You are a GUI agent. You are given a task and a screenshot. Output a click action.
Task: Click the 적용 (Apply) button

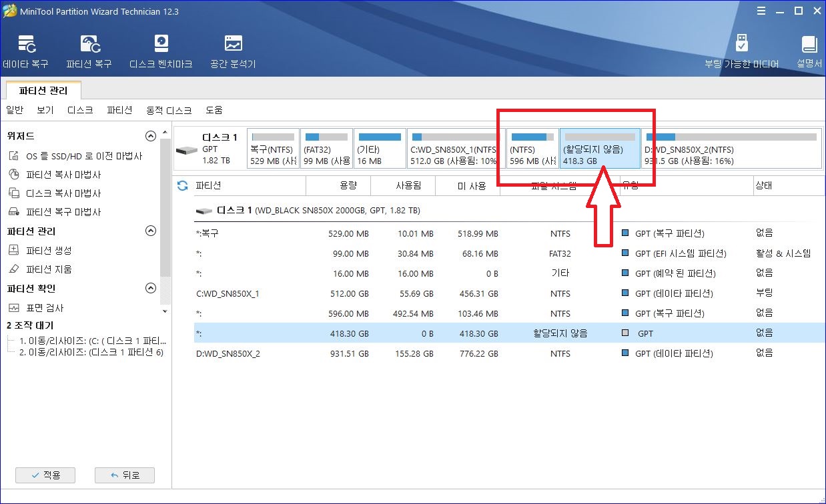point(45,475)
